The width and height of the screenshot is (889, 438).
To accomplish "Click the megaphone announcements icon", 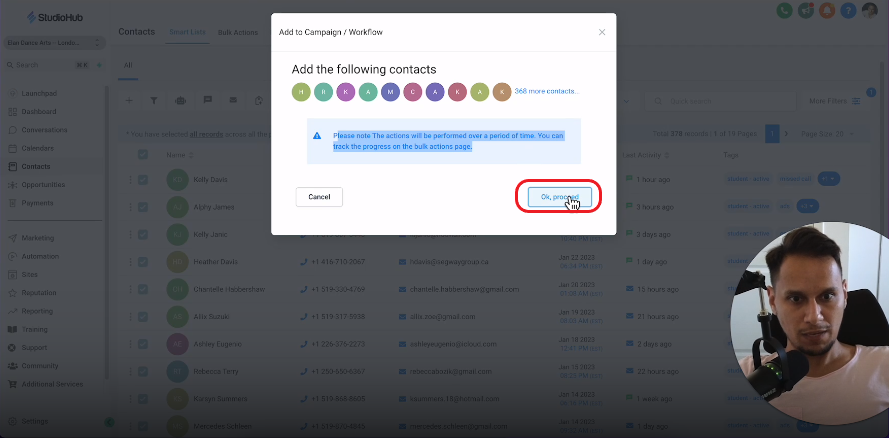I will point(806,10).
